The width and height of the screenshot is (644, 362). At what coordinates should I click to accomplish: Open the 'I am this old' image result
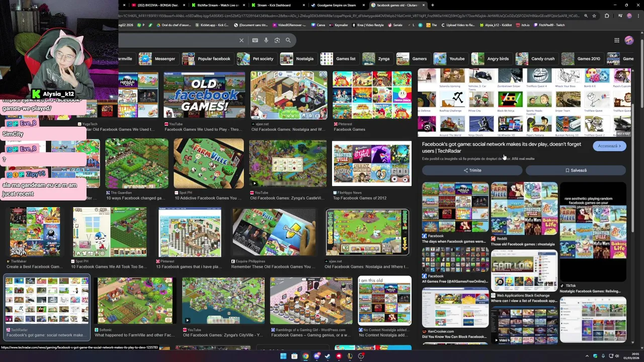pyautogui.click(x=384, y=300)
